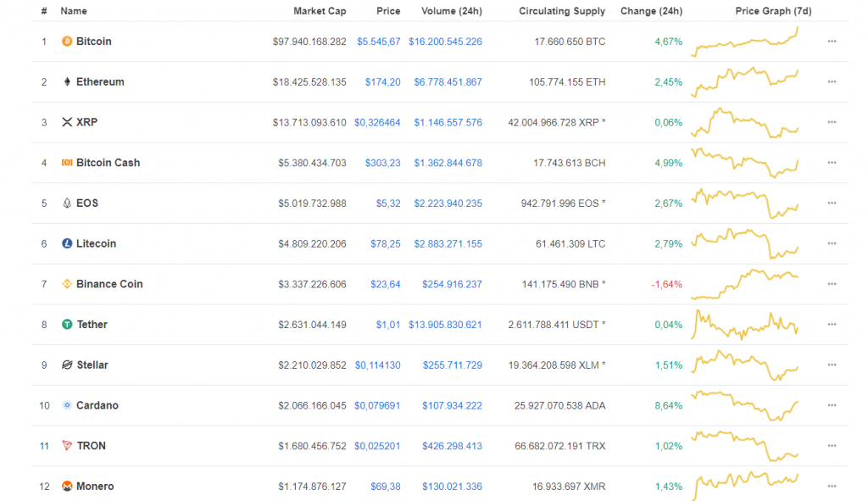Open Tether's 7-day price graph
Image resolution: width=868 pixels, height=501 pixels.
(x=744, y=325)
